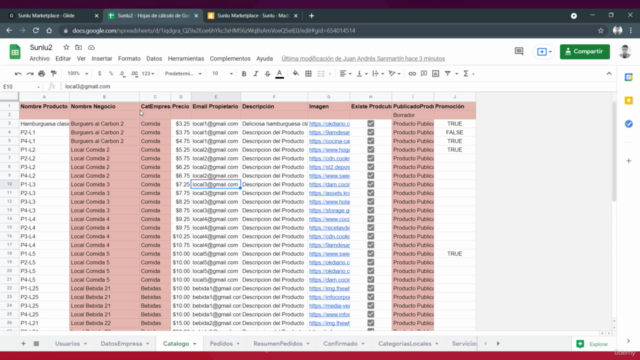Screen dimensions: 640x360
Task: Open the Functions sigma menu
Action: click(x=466, y=74)
